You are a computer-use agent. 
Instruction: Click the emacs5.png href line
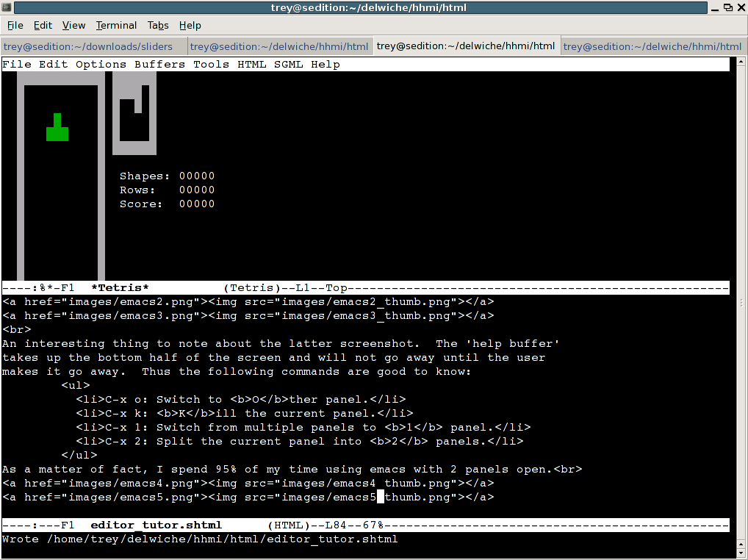click(248, 497)
